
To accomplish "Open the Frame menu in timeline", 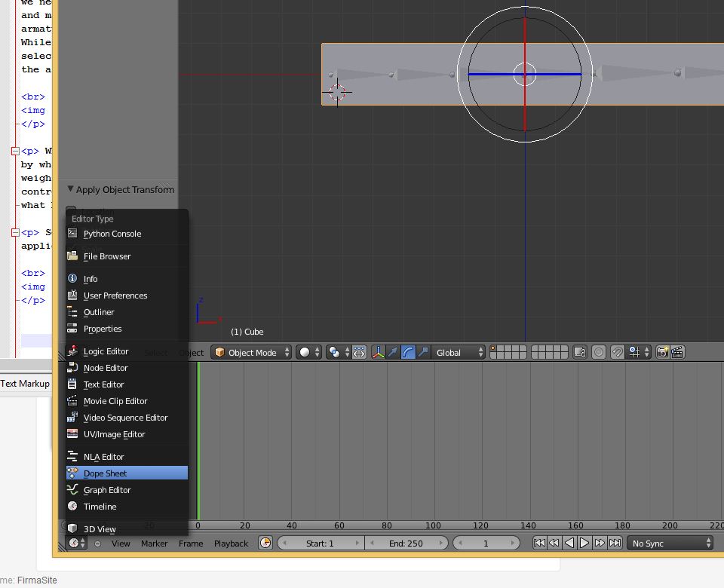I will pyautogui.click(x=191, y=544).
